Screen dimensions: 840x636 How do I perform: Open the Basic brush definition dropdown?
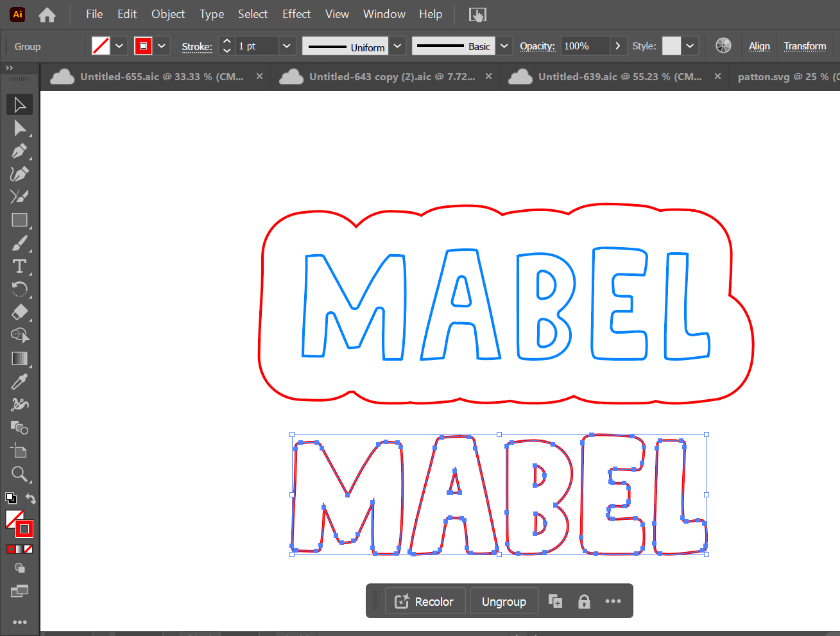[504, 46]
